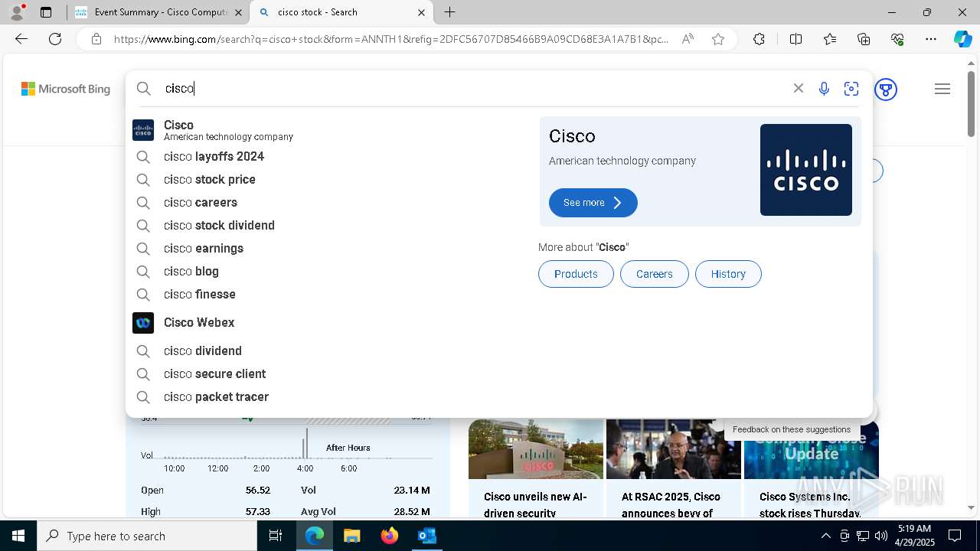Open the notification center
This screenshot has height=551, width=980.
pos(955,536)
